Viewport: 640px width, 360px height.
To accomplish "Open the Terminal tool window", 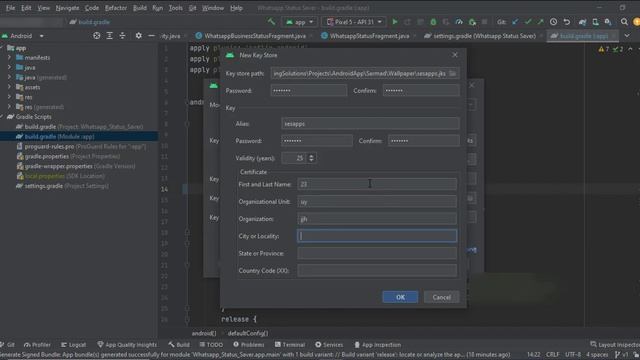I will pyautogui.click(x=289, y=344).
